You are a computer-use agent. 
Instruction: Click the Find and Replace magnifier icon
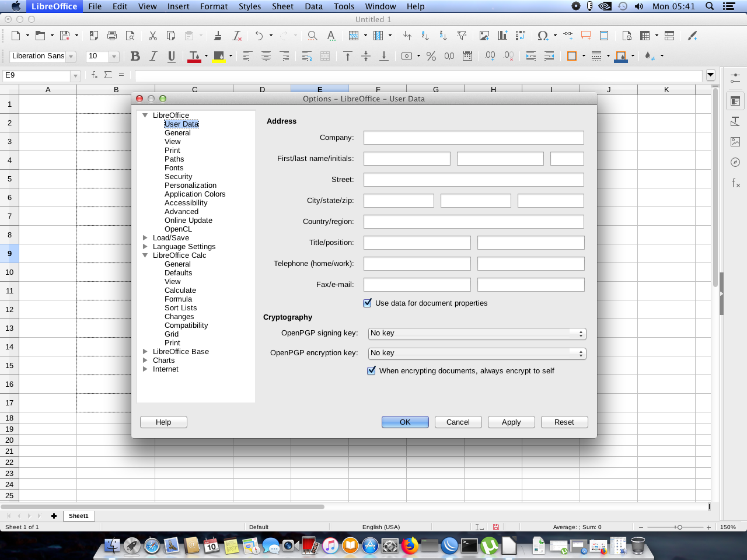click(313, 36)
